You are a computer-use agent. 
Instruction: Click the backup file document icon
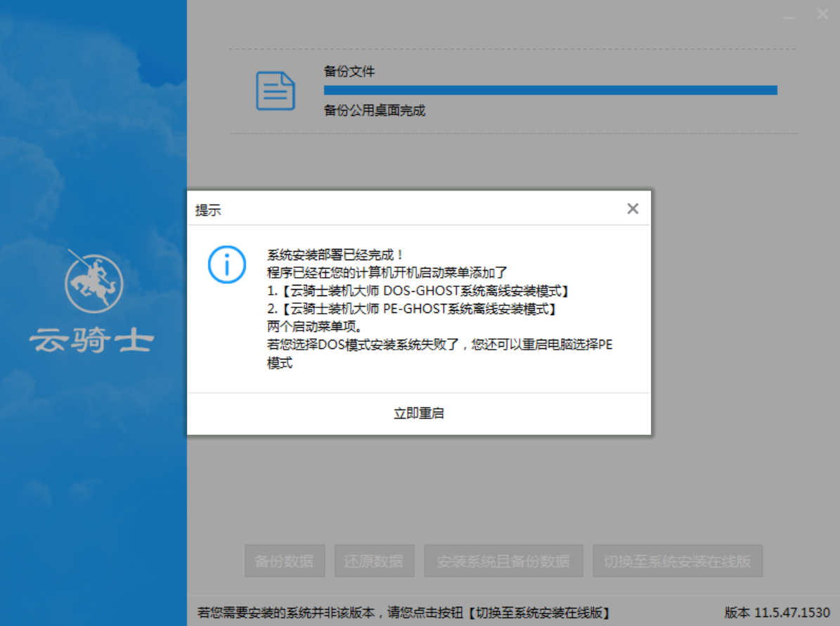pyautogui.click(x=276, y=91)
